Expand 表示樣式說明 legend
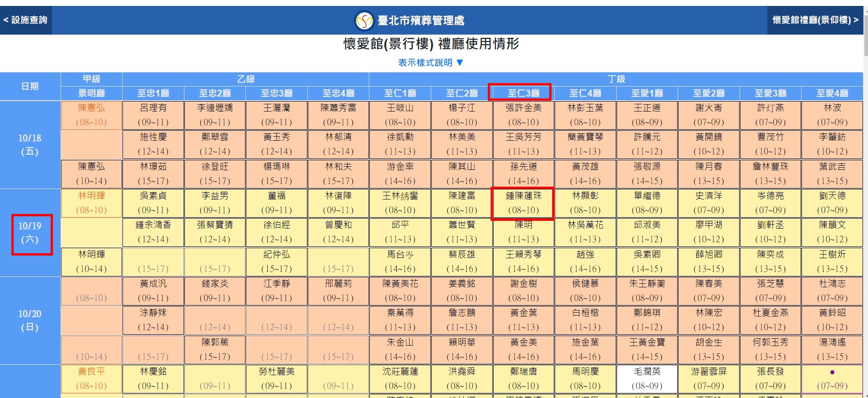Image resolution: width=868 pixels, height=398 pixels. click(x=430, y=63)
